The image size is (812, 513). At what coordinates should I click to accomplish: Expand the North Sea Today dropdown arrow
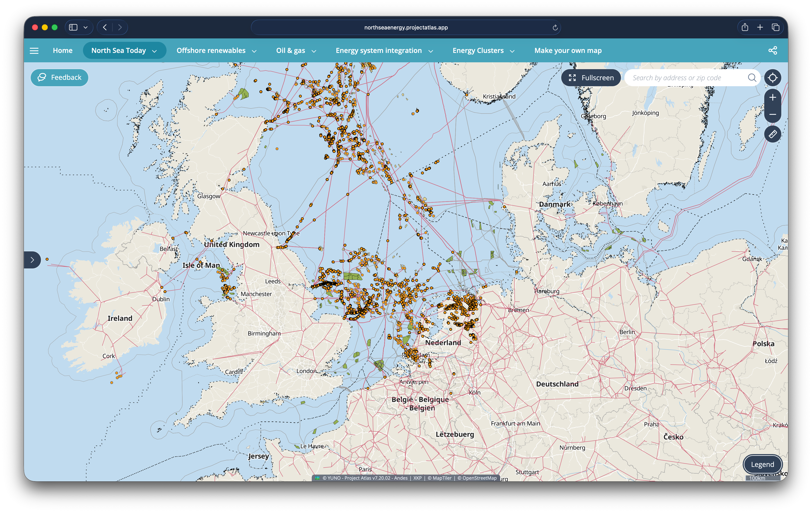[154, 51]
